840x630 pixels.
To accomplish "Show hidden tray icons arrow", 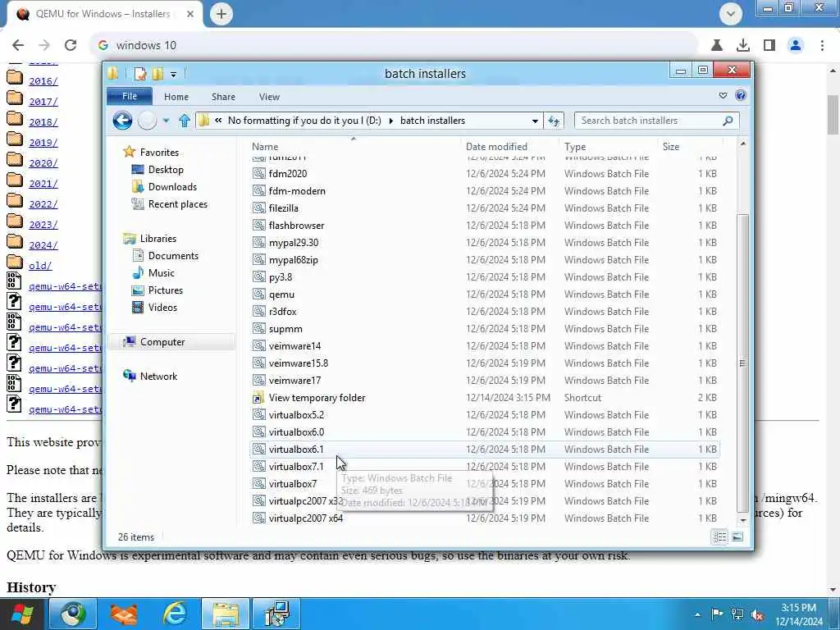I will coord(697,614).
